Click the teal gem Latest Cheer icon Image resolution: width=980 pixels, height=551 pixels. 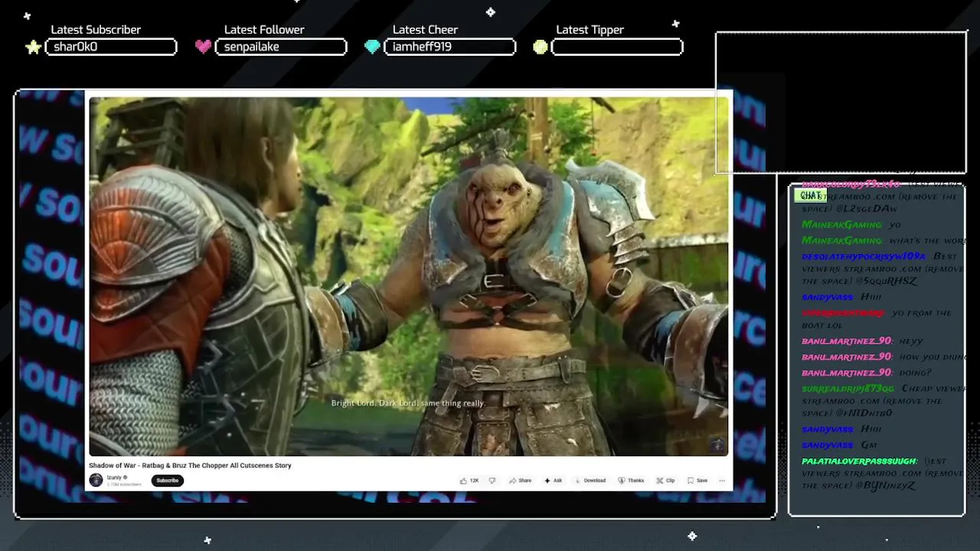(x=372, y=47)
